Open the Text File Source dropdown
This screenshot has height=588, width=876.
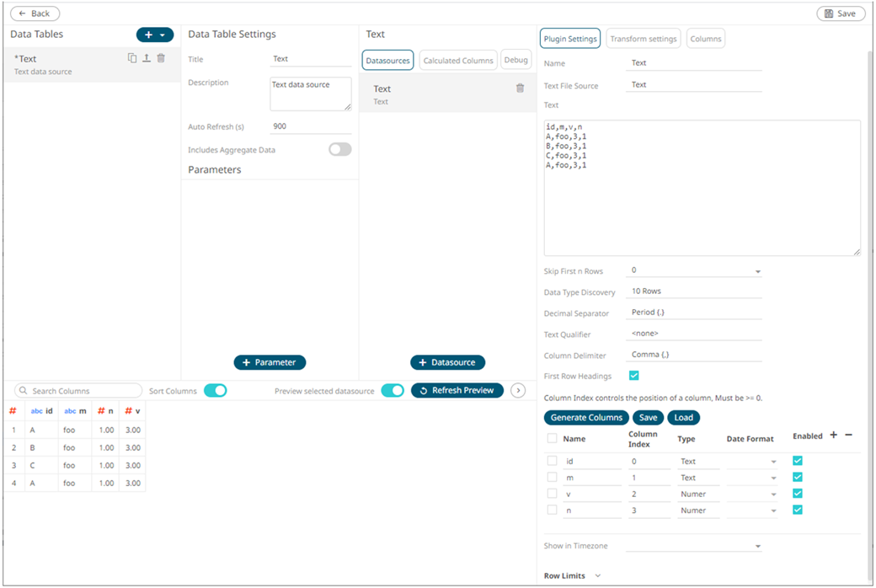point(694,85)
